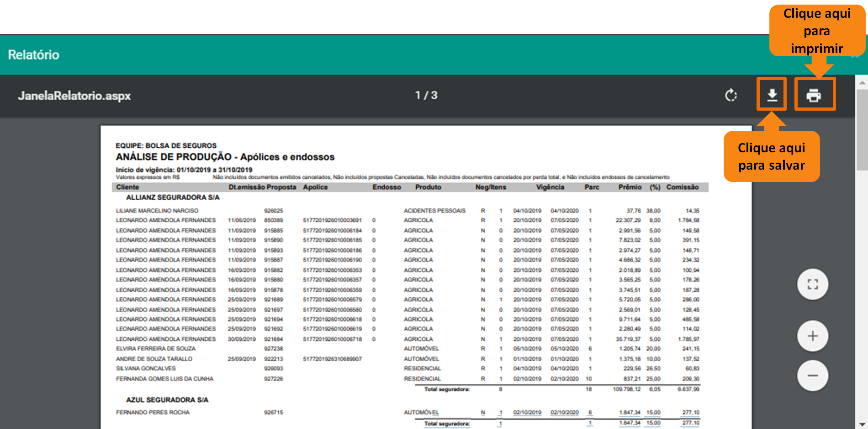Screen dimensions: 868x429
Task: Click the Relatório header title
Action: click(34, 55)
